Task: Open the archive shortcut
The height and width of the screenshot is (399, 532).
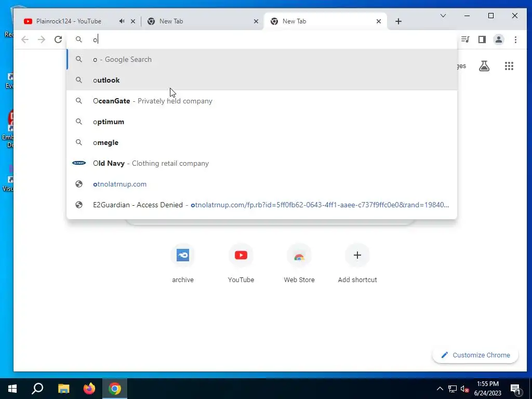Action: coord(182,263)
